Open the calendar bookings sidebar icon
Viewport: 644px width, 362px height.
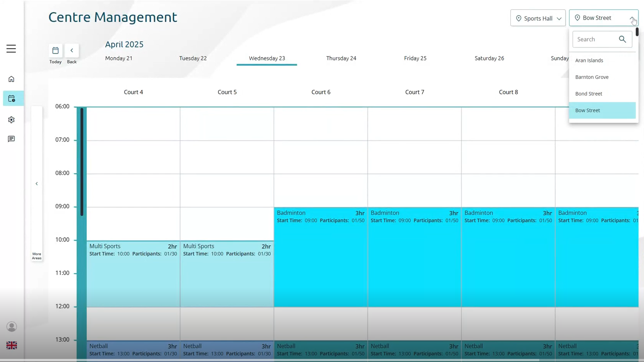(12, 99)
